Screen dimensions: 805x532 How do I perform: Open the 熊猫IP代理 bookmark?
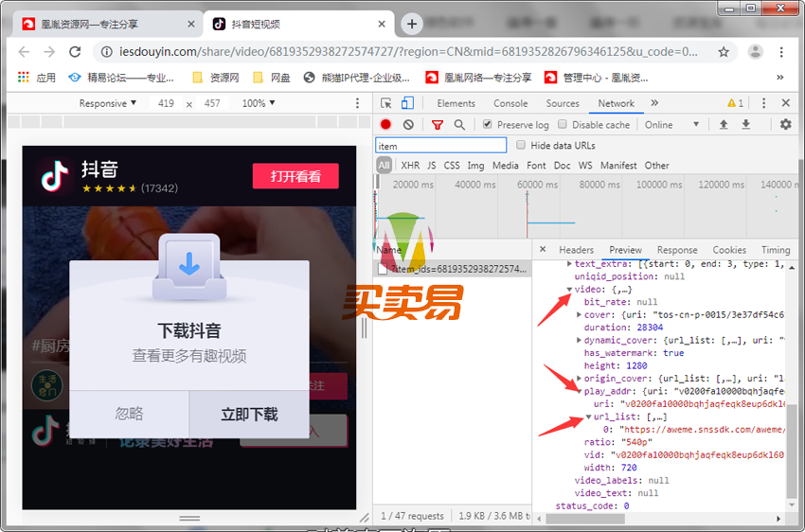tap(357, 78)
